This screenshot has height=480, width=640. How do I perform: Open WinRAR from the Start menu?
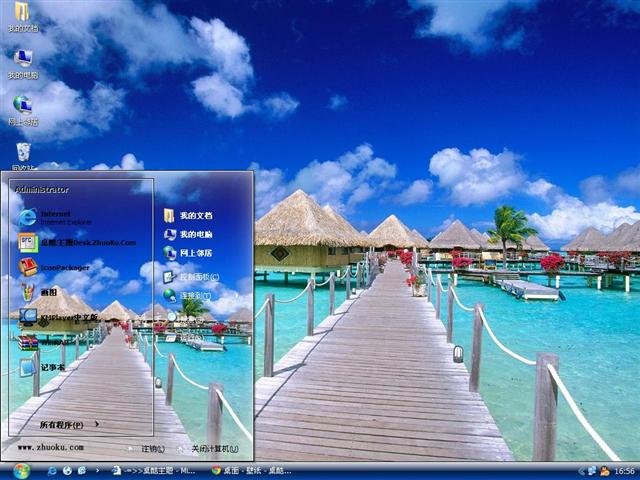(x=43, y=342)
